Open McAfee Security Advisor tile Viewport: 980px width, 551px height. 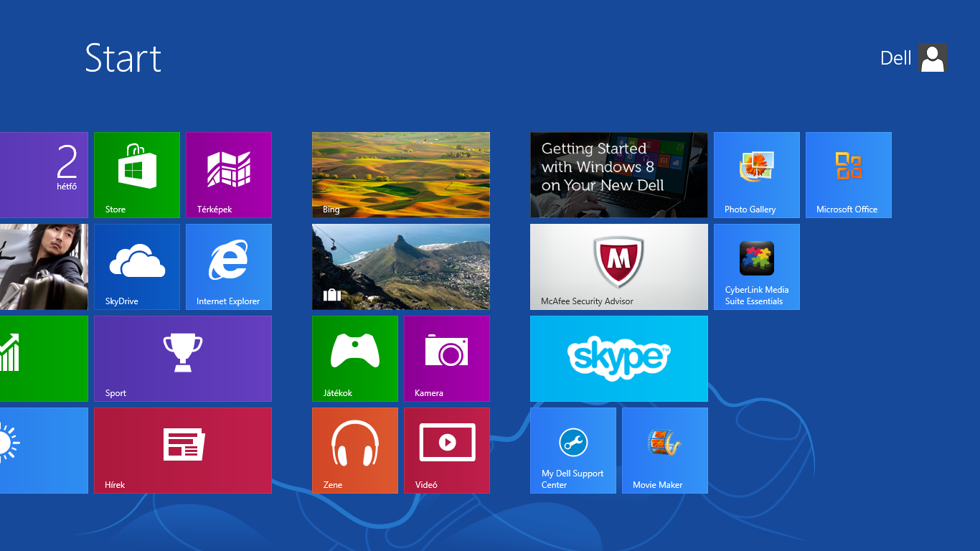[619, 267]
